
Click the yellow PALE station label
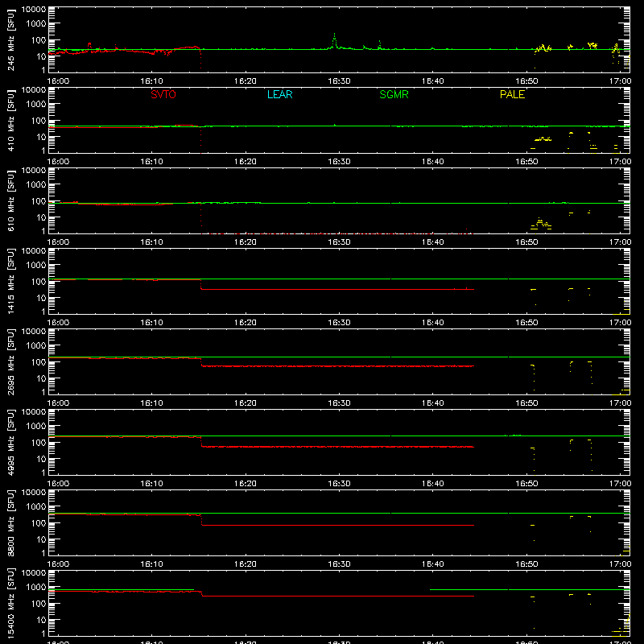(x=512, y=94)
